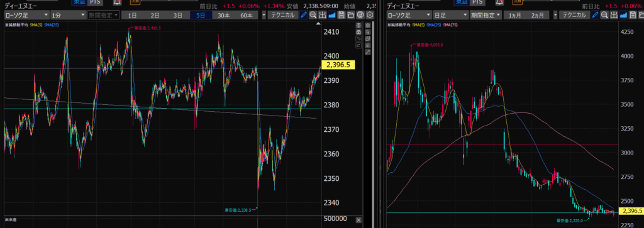Click the redo arrow in drawing palette
The height and width of the screenshot is (228, 644).
[359, 45]
